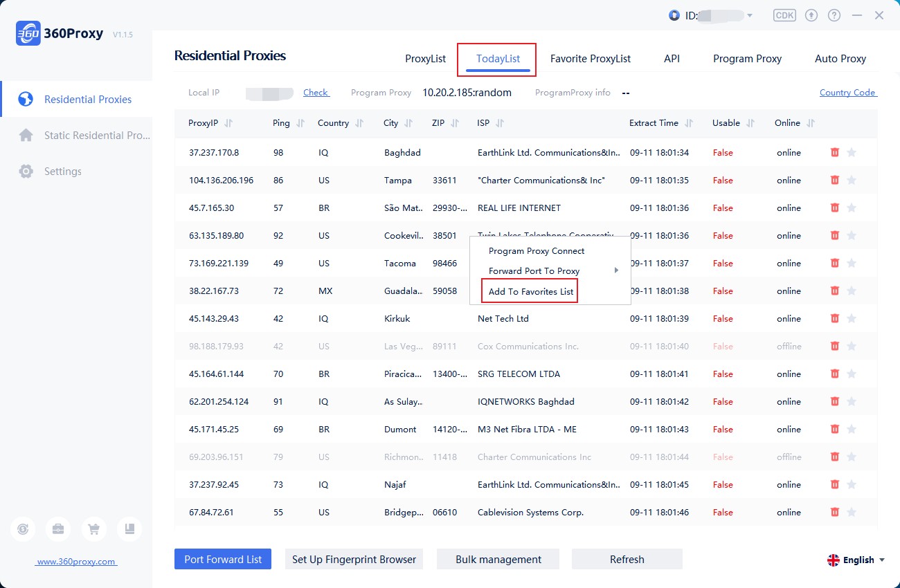Open the account ID dropdown
The width and height of the screenshot is (900, 588).
click(750, 15)
